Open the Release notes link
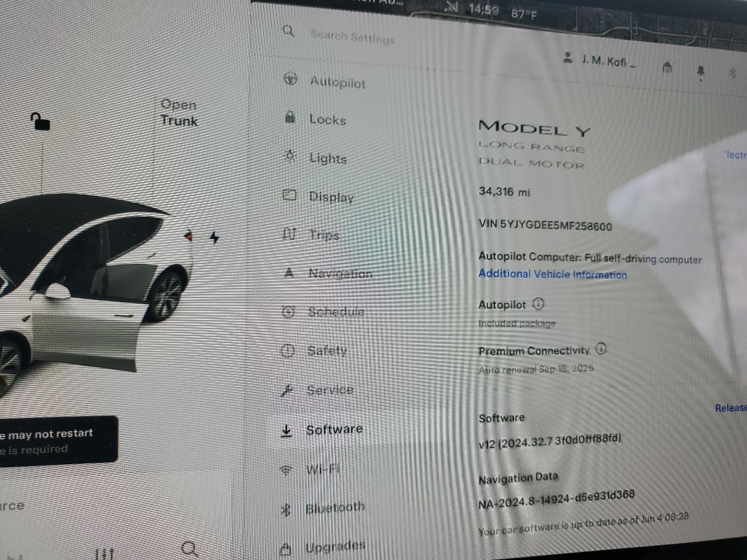This screenshot has height=560, width=747. [x=731, y=408]
